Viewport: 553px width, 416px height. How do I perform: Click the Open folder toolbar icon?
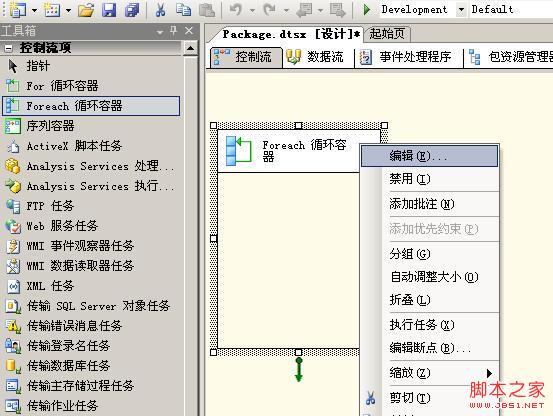[x=86, y=10]
